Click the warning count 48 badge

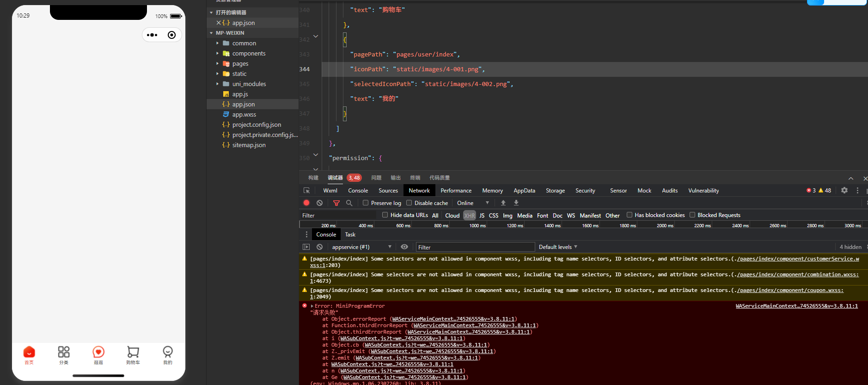click(825, 190)
